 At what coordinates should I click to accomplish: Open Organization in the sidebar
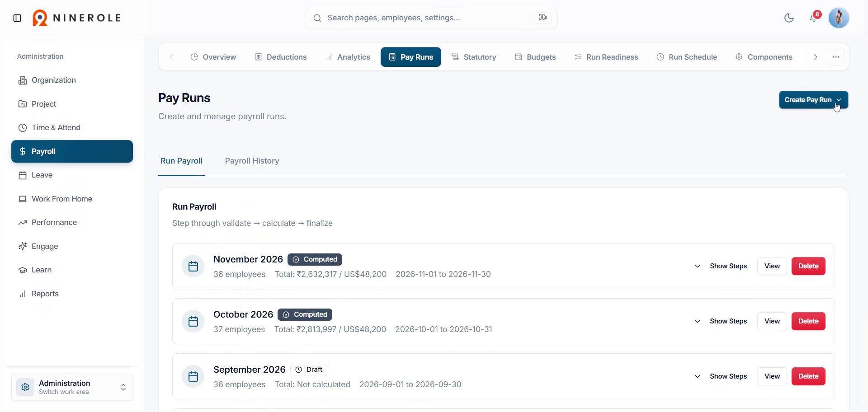pos(72,80)
